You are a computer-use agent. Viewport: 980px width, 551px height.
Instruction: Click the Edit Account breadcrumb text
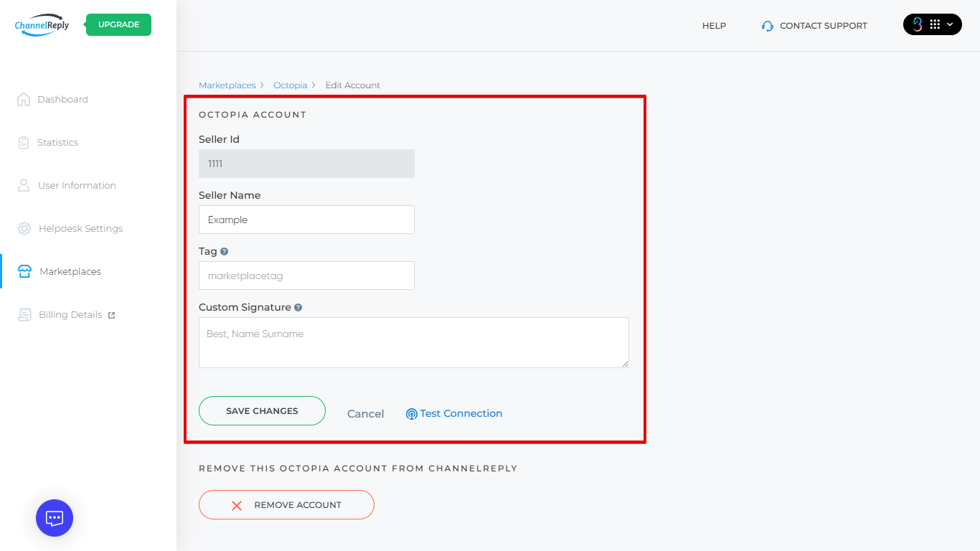pos(353,85)
